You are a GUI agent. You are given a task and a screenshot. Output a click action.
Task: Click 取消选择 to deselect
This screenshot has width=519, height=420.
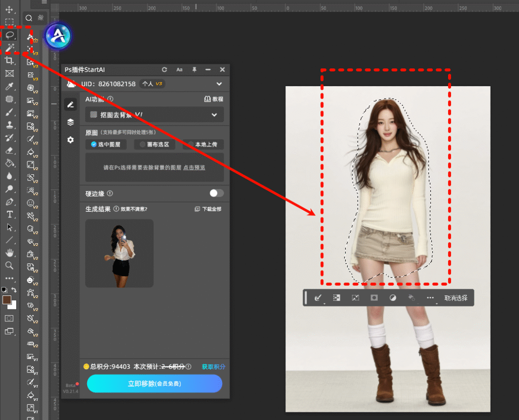pyautogui.click(x=456, y=298)
